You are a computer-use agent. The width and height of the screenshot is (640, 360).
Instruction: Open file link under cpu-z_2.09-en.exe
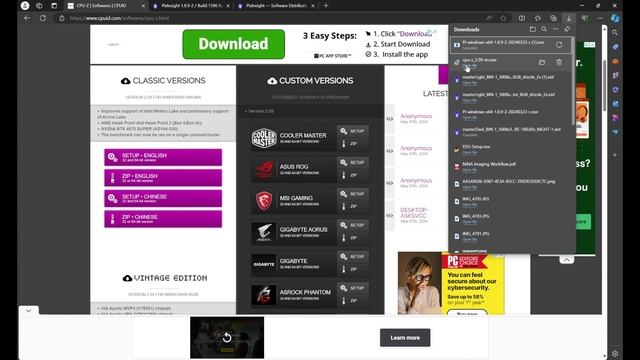point(470,65)
